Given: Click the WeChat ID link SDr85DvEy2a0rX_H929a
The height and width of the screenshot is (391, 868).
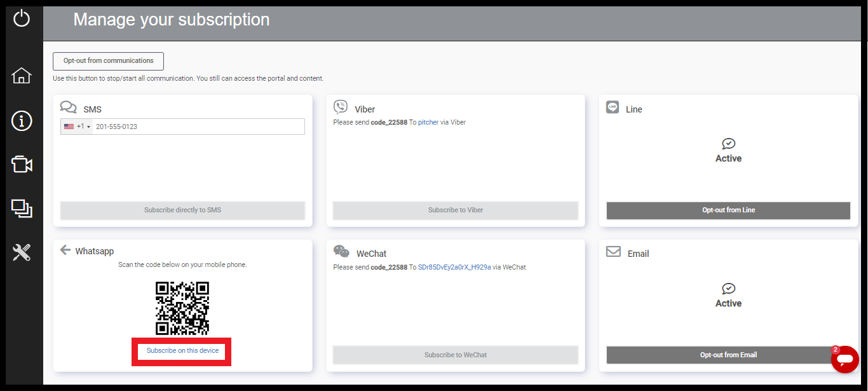Looking at the screenshot, I should coord(454,267).
